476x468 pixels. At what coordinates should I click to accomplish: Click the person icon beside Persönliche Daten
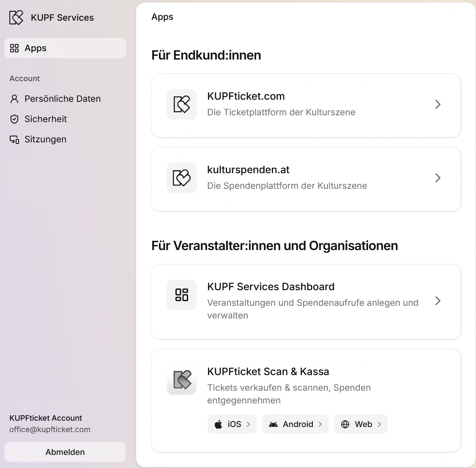[14, 99]
